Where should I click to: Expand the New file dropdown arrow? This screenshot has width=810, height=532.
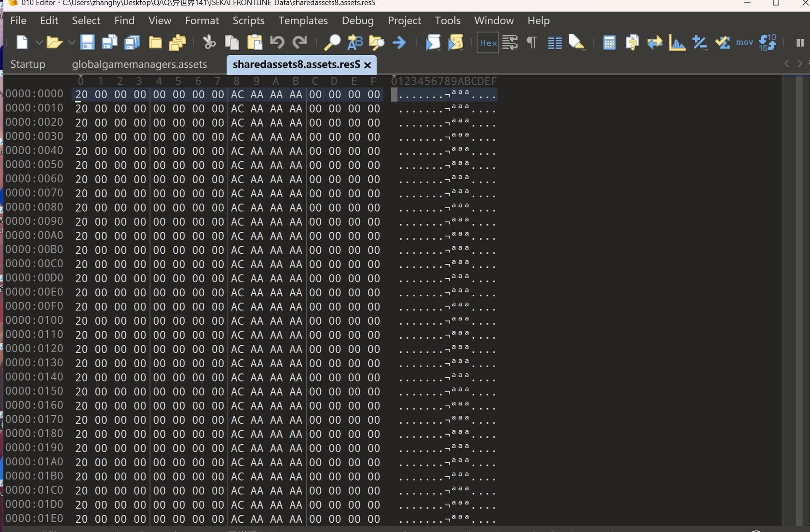(39, 43)
